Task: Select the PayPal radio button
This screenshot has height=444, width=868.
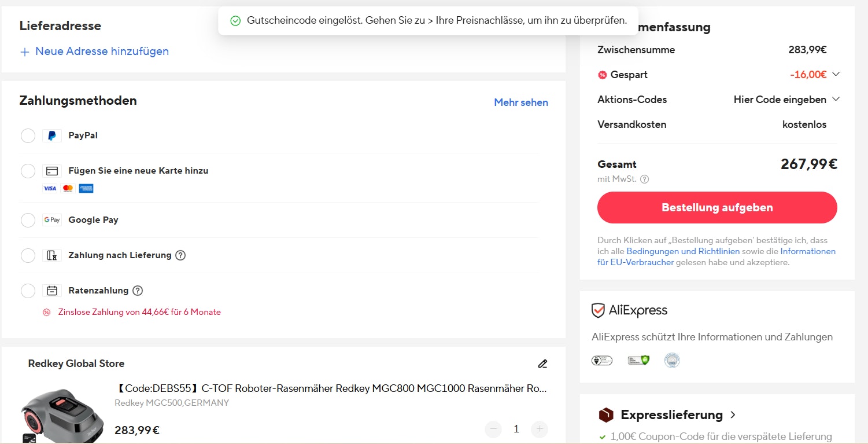Action: [28, 135]
